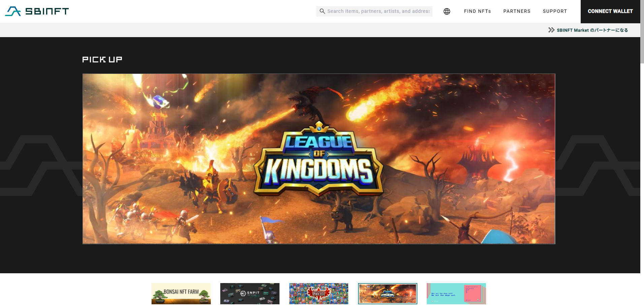Screen dimensions: 644x307
Task: Follow the SBINFT Market パートナーになる link
Action: click(x=592, y=30)
